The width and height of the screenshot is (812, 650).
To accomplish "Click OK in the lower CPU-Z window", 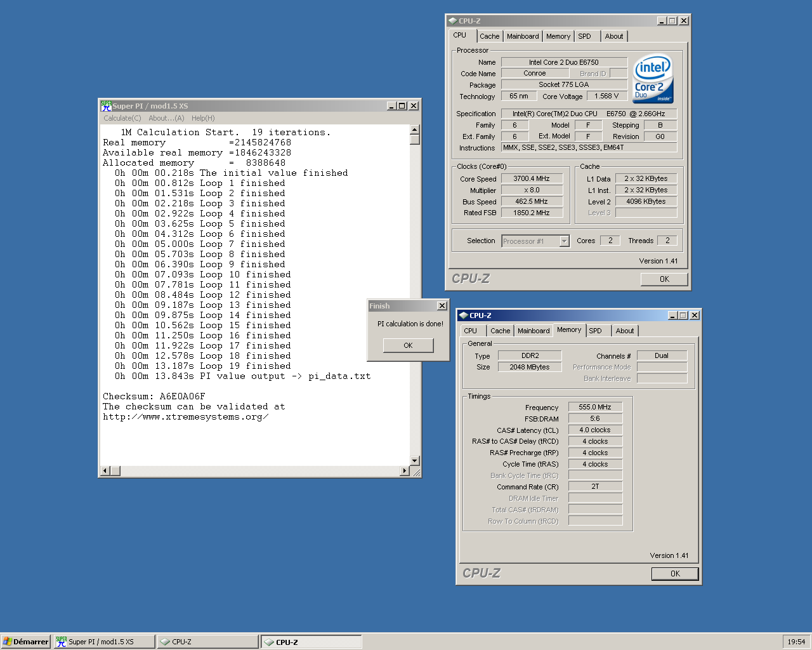I will click(675, 574).
